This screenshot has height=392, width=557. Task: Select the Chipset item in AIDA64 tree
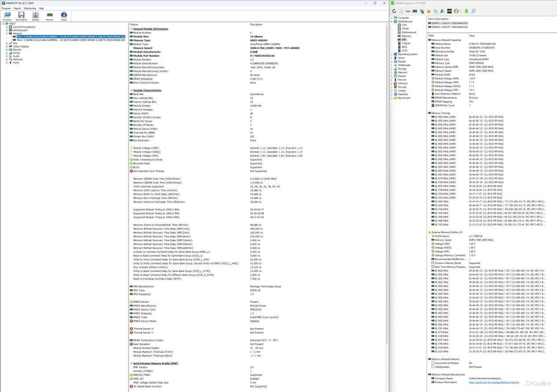pos(406,43)
